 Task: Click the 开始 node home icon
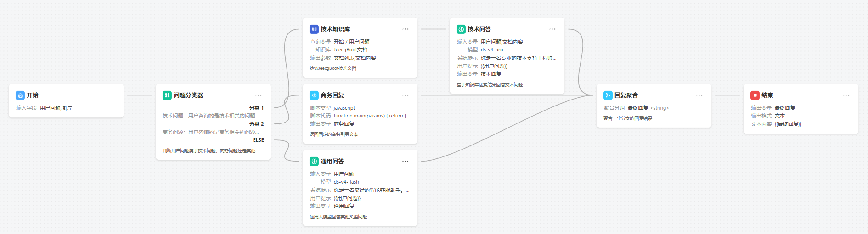20,95
